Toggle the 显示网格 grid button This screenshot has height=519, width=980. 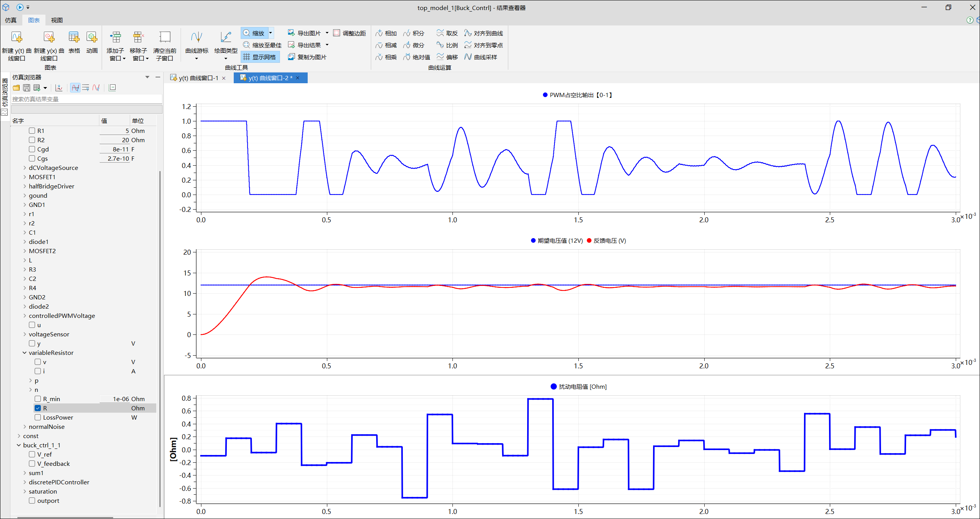click(x=260, y=57)
